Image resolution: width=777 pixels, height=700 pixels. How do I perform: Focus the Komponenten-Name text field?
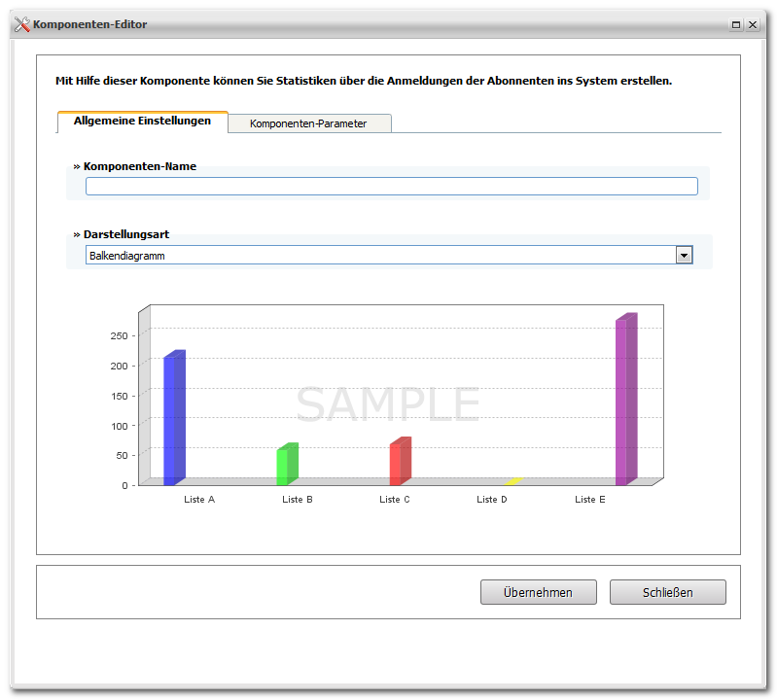[x=392, y=187]
